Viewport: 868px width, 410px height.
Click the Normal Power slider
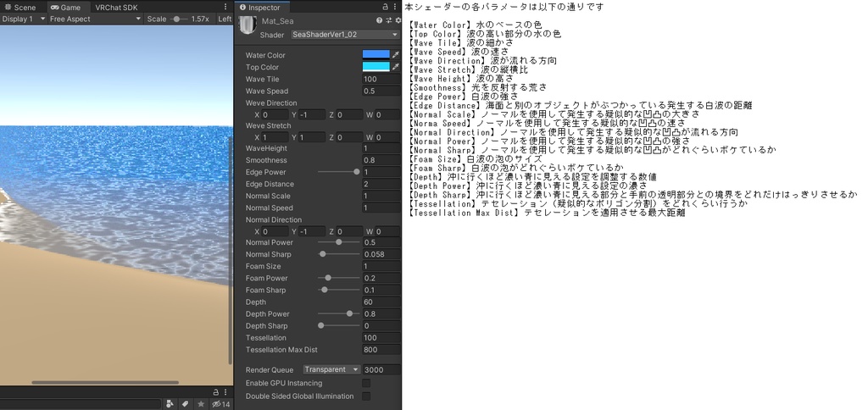point(339,242)
